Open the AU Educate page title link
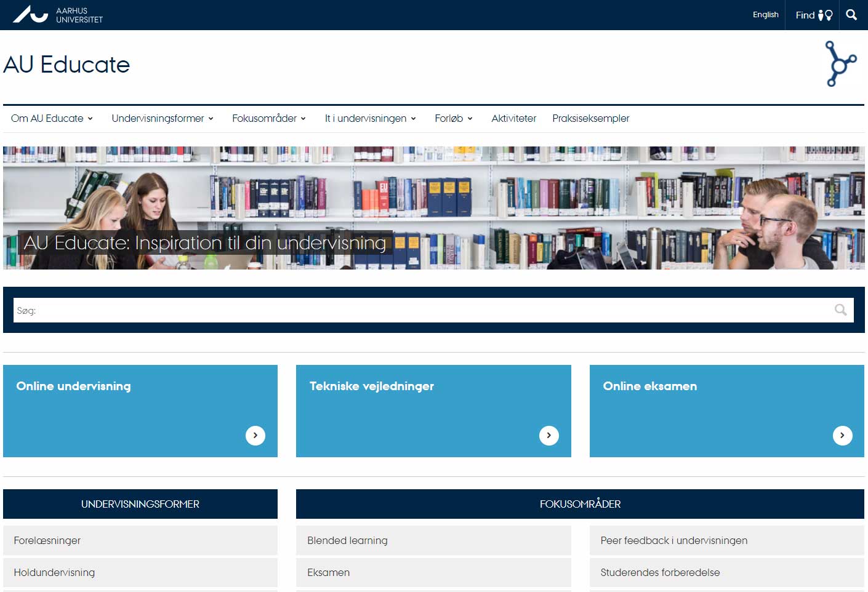This screenshot has height=592, width=868. (66, 65)
